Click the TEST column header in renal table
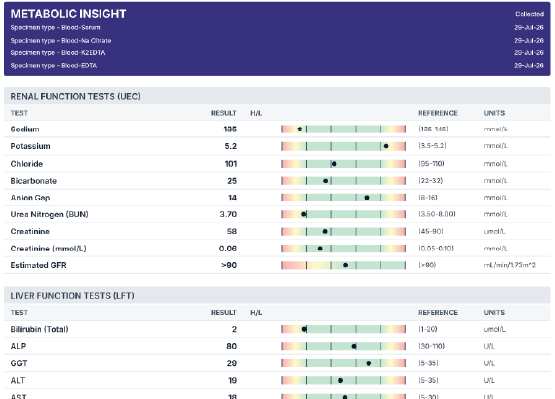Viewport: 555px width, 399px height. (x=19, y=113)
